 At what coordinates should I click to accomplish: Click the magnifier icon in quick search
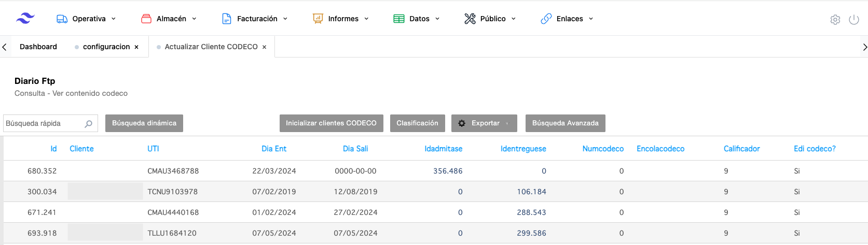coord(88,124)
